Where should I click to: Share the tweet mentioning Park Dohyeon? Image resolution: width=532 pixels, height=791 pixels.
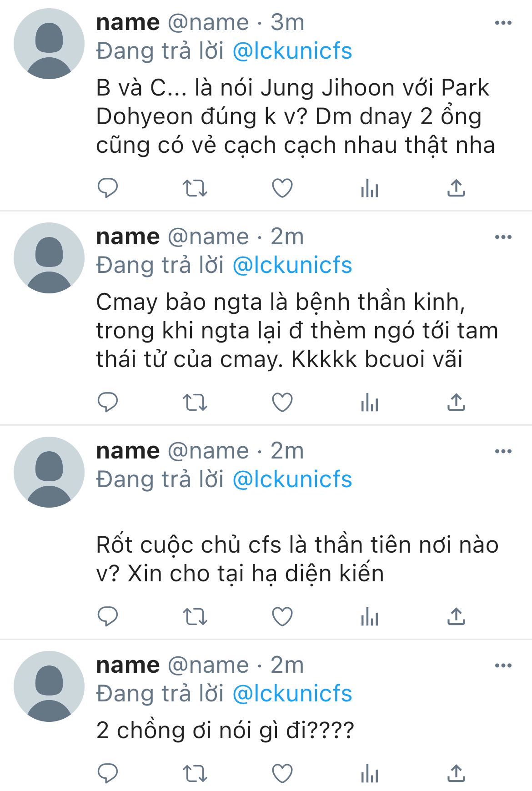(x=456, y=188)
